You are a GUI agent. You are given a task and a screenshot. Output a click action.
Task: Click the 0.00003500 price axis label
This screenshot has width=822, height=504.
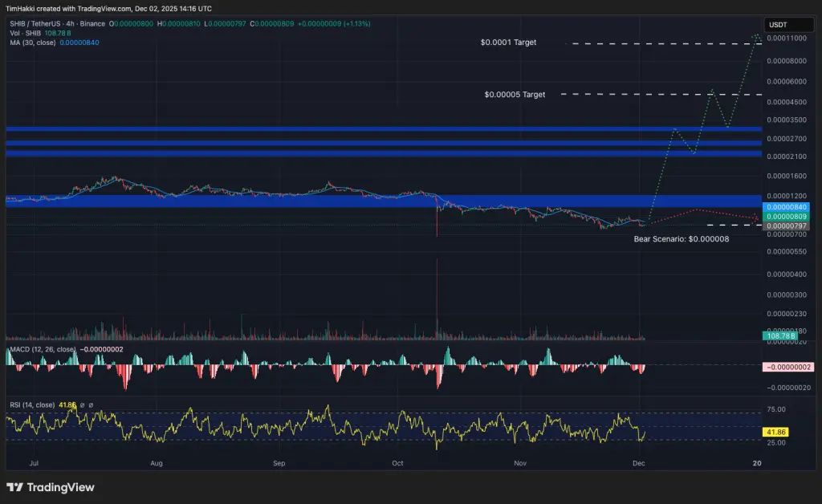(x=787, y=120)
